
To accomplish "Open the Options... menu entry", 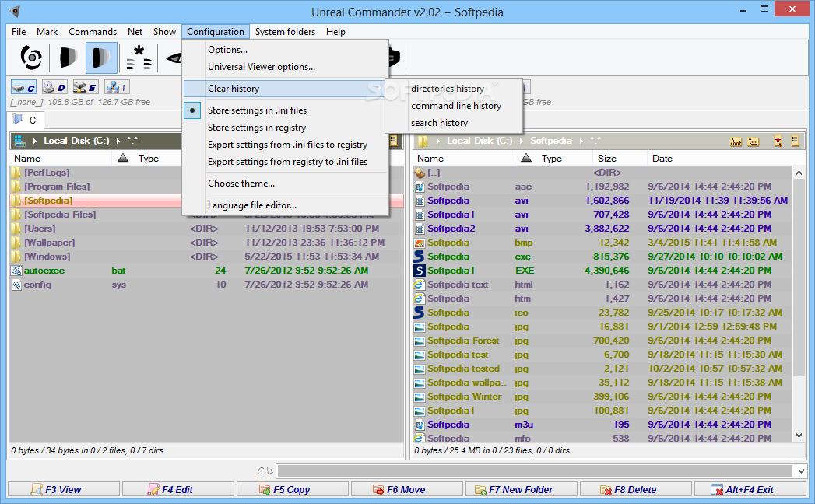I will 286,49.
